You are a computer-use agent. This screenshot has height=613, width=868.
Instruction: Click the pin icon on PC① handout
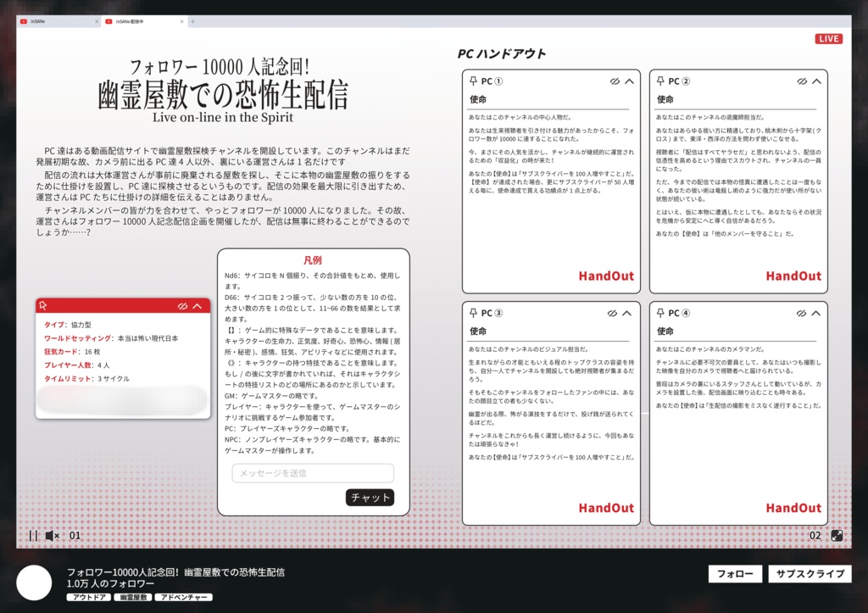point(473,81)
